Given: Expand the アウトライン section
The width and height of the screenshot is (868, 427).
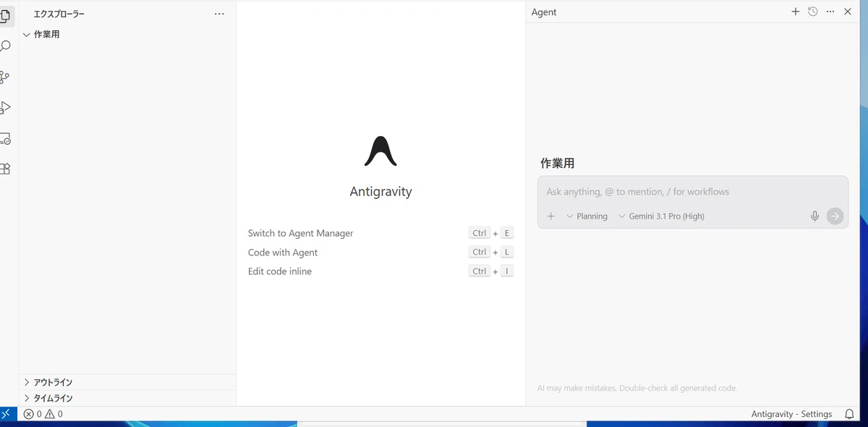Looking at the screenshot, I should pos(127,382).
